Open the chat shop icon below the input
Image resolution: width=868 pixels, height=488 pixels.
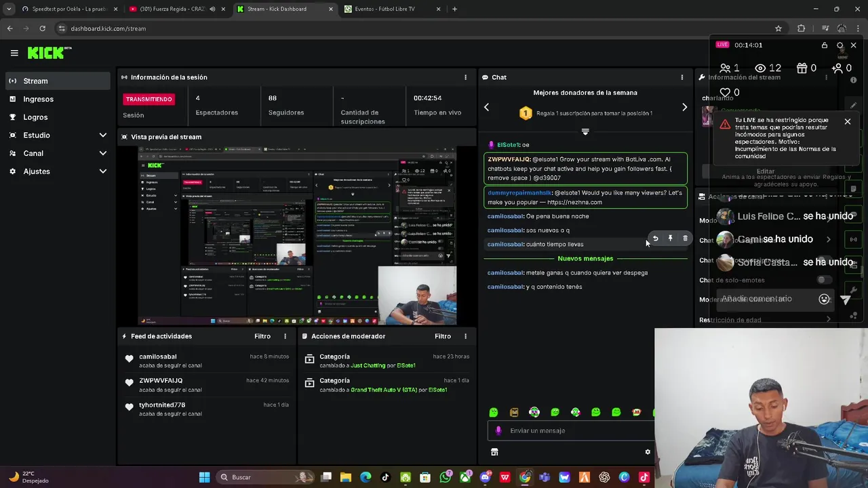[x=494, y=452]
